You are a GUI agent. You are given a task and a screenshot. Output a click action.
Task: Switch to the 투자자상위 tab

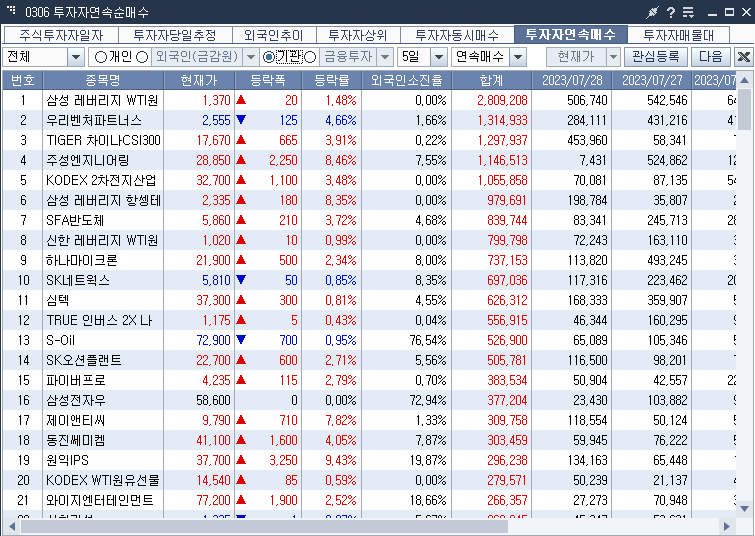tap(357, 35)
